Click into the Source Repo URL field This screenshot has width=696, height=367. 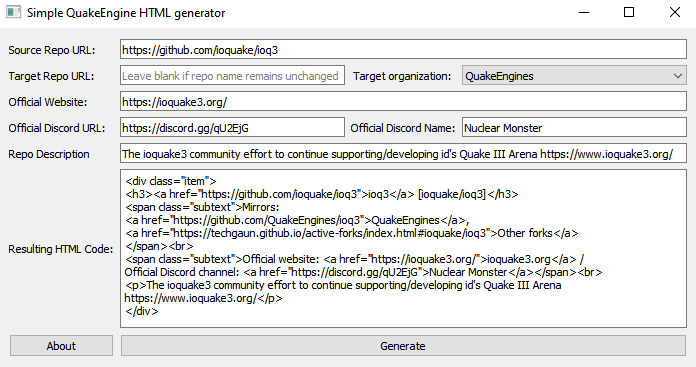point(403,50)
